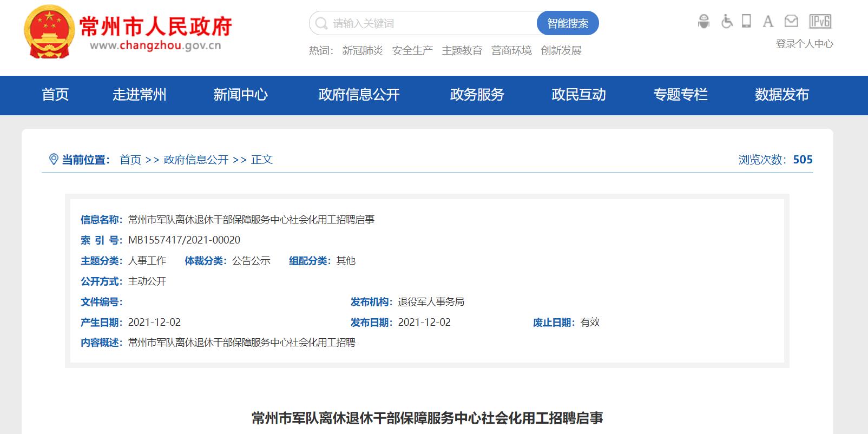
Task: Open the 走进常州 navigation menu item
Action: (140, 95)
